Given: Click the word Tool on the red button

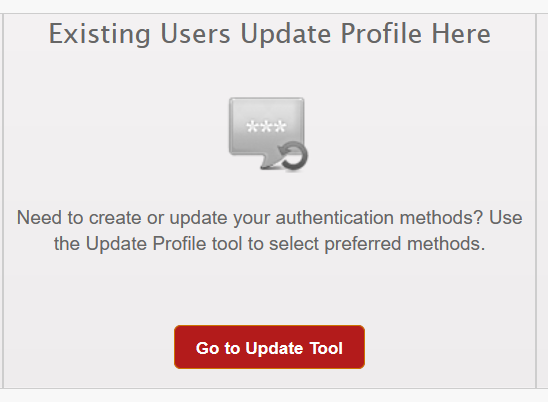Looking at the screenshot, I should 326,348.
